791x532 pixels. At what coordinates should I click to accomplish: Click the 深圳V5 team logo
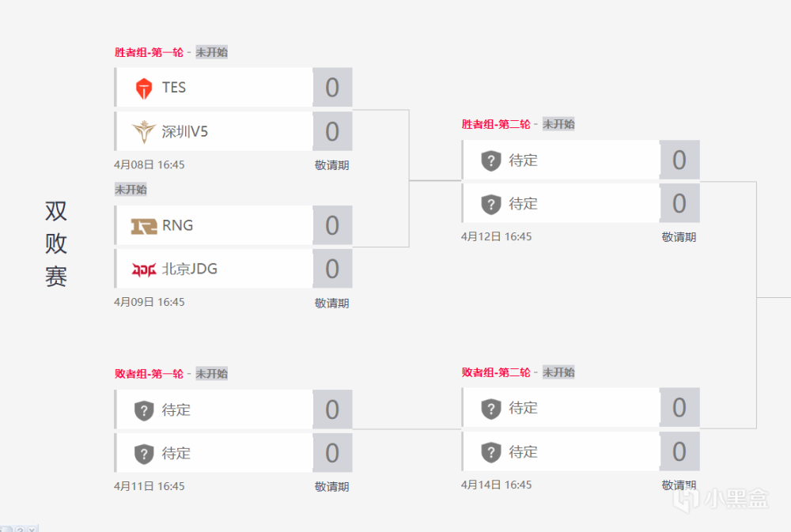click(143, 131)
